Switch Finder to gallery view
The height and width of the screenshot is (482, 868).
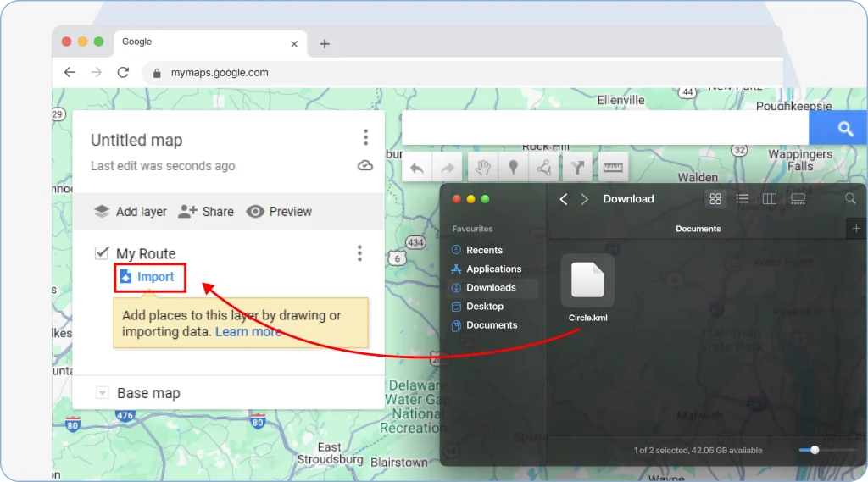click(x=798, y=199)
